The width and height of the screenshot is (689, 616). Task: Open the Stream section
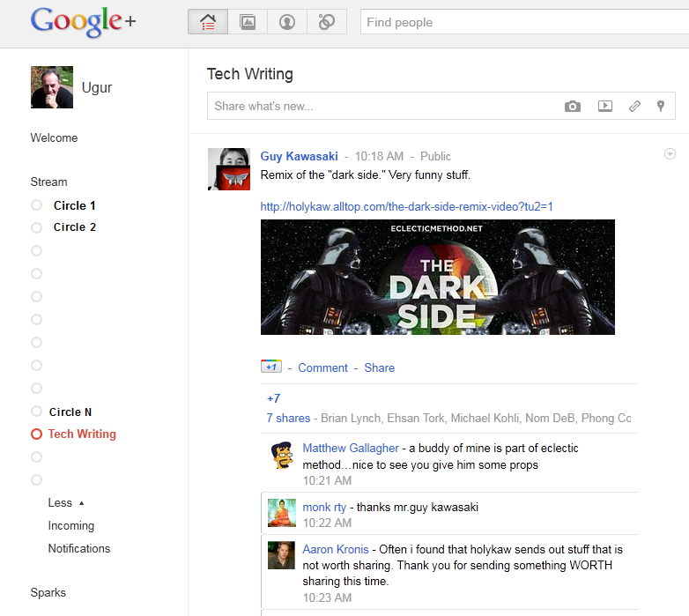tap(48, 182)
